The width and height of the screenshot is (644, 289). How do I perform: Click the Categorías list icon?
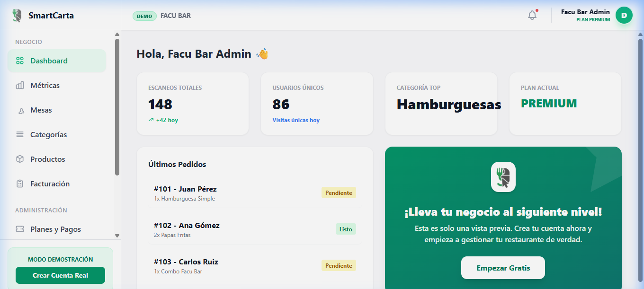(x=20, y=135)
